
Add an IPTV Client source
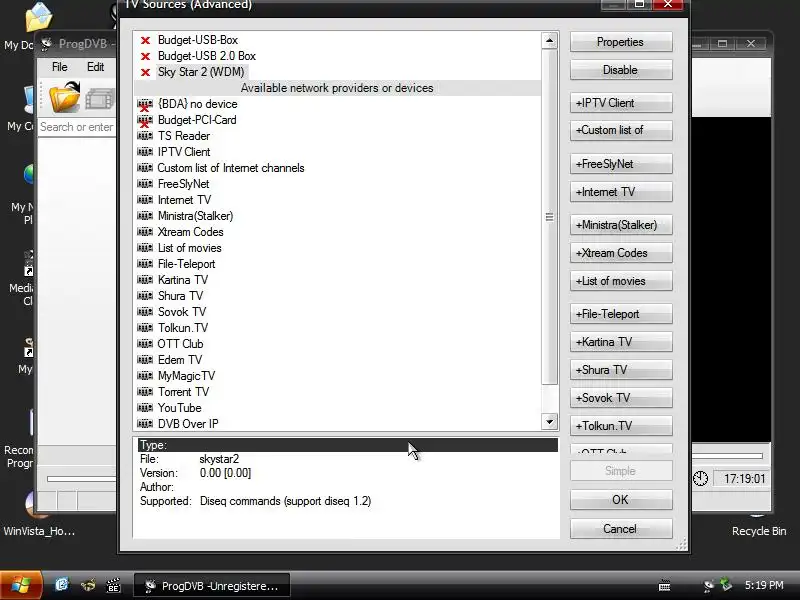pyautogui.click(x=620, y=103)
